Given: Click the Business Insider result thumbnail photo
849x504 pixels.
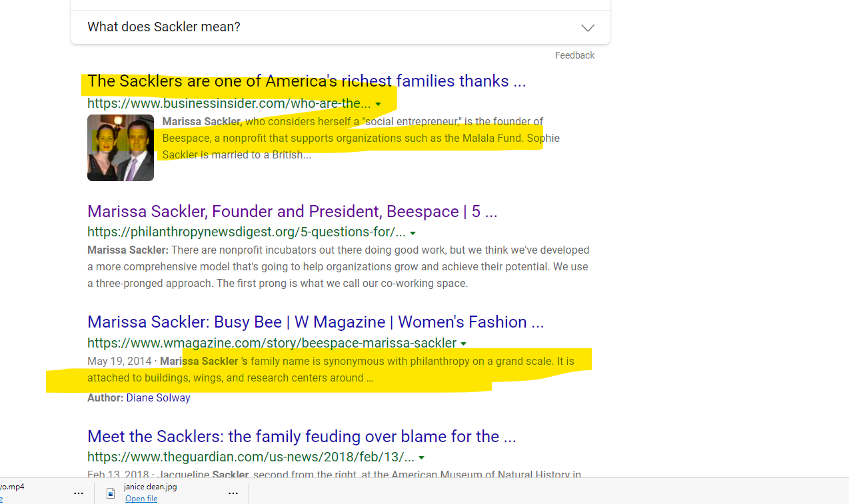Looking at the screenshot, I should click(x=121, y=148).
